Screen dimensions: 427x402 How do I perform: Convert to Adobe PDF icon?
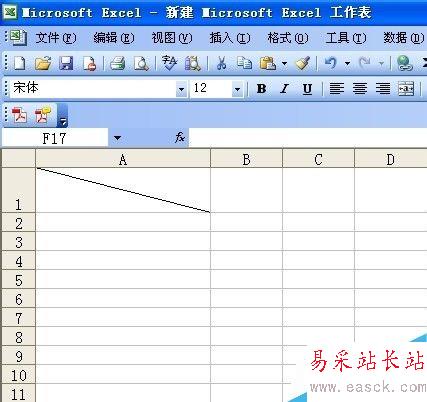[x=20, y=115]
